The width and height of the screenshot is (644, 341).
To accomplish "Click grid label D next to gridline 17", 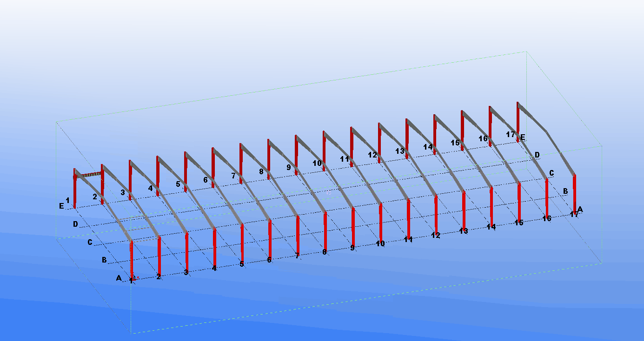I will [x=537, y=155].
